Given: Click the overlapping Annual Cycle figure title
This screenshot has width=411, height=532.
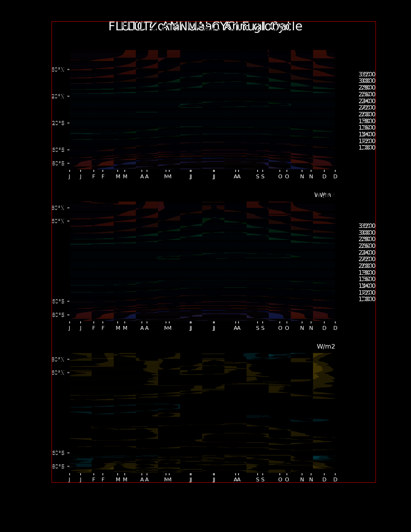Looking at the screenshot, I should pos(205,26).
